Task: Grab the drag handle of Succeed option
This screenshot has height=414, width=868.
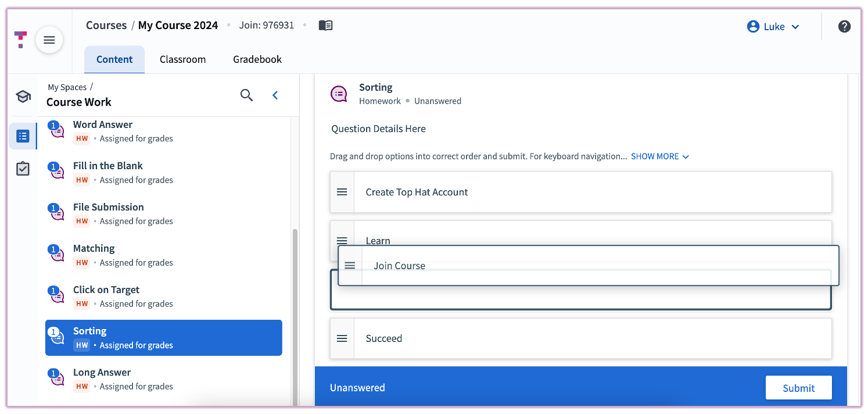Action: (x=342, y=338)
